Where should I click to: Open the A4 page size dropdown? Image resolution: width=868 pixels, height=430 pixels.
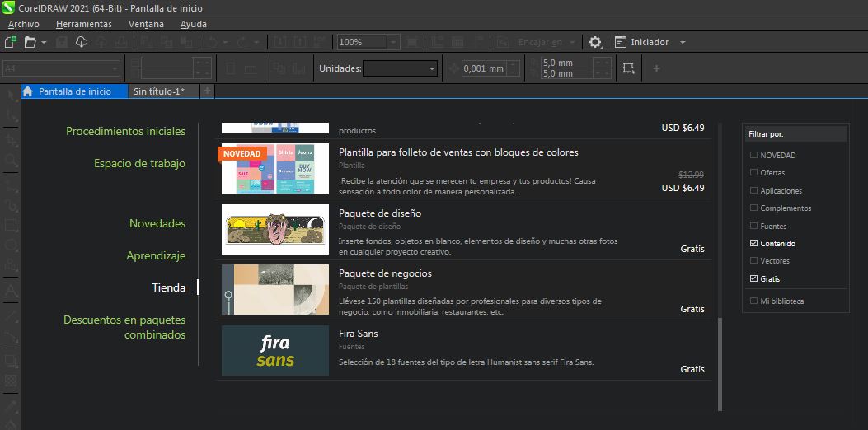(61, 68)
